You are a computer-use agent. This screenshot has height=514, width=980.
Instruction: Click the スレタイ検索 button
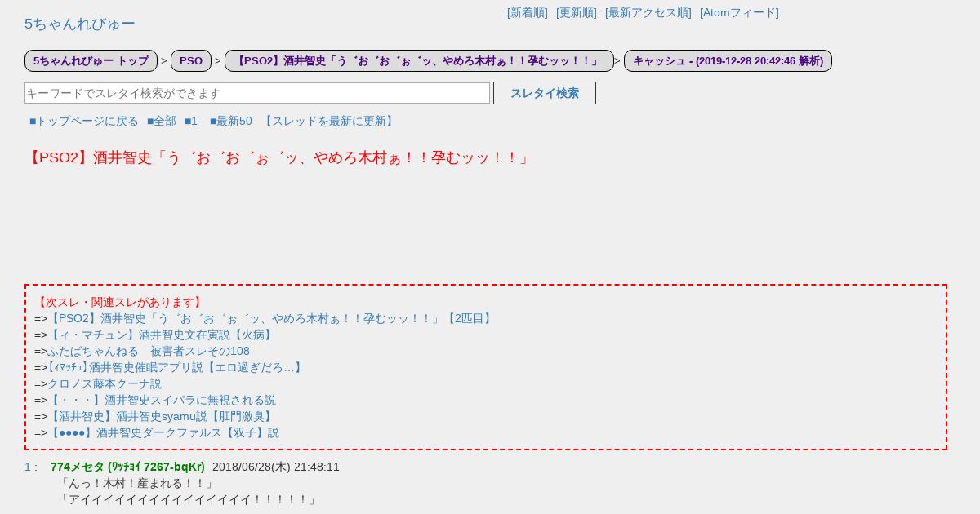[x=545, y=93]
